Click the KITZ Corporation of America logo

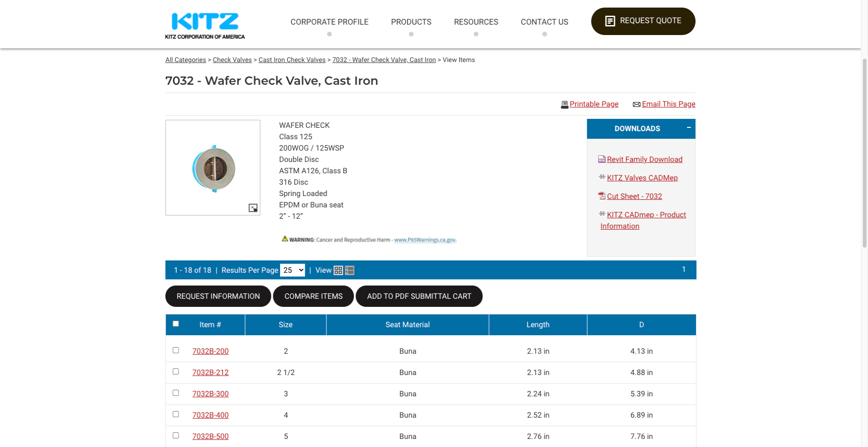pyautogui.click(x=205, y=26)
